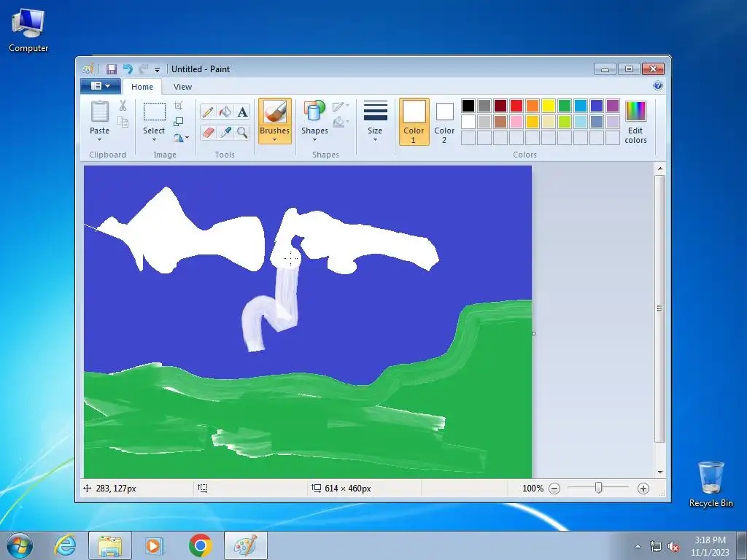Click the Copy icon
This screenshot has height=560, width=747.
[123, 122]
